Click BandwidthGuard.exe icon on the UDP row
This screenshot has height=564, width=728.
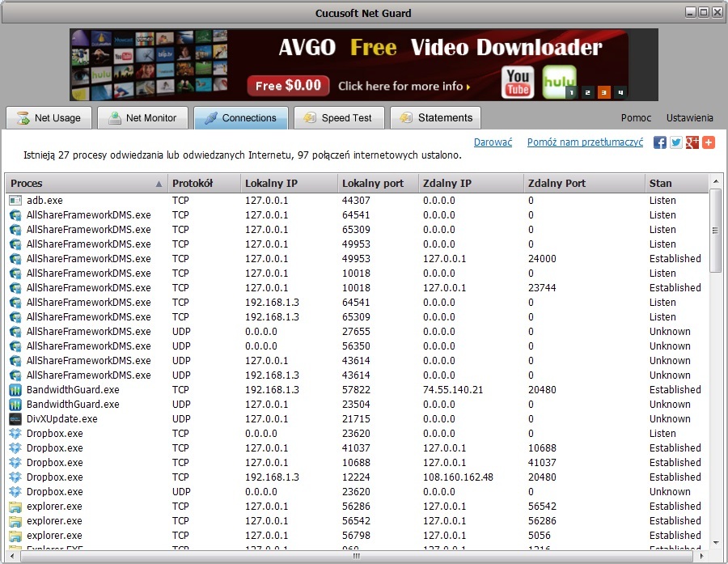[15, 404]
